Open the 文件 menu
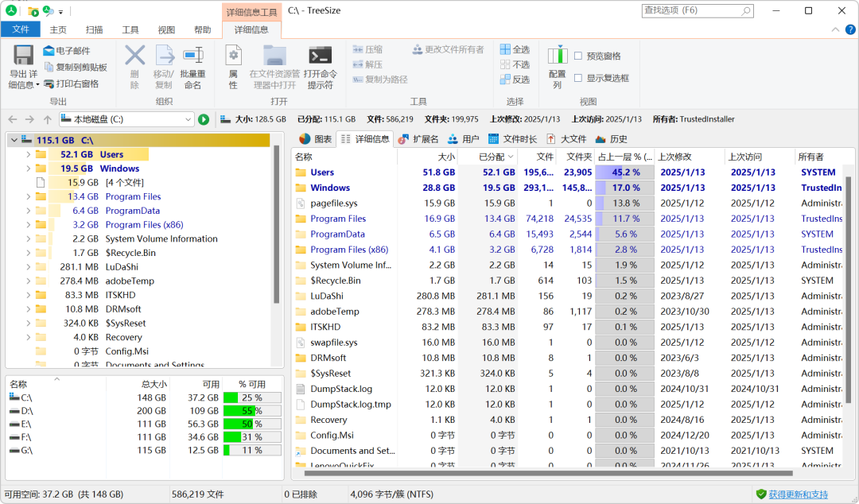The height and width of the screenshot is (504, 859). click(21, 29)
